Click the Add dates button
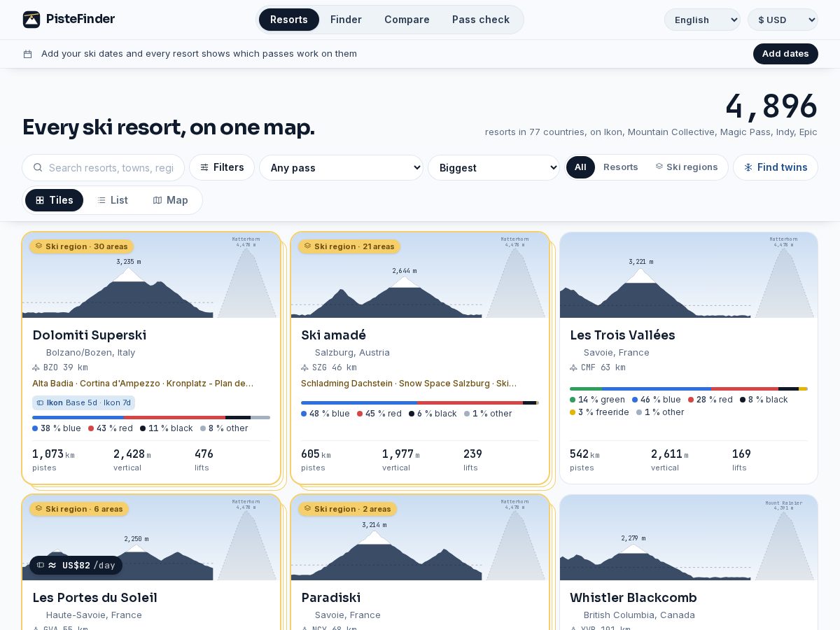Screen dimensions: 840x630 tap(785, 54)
